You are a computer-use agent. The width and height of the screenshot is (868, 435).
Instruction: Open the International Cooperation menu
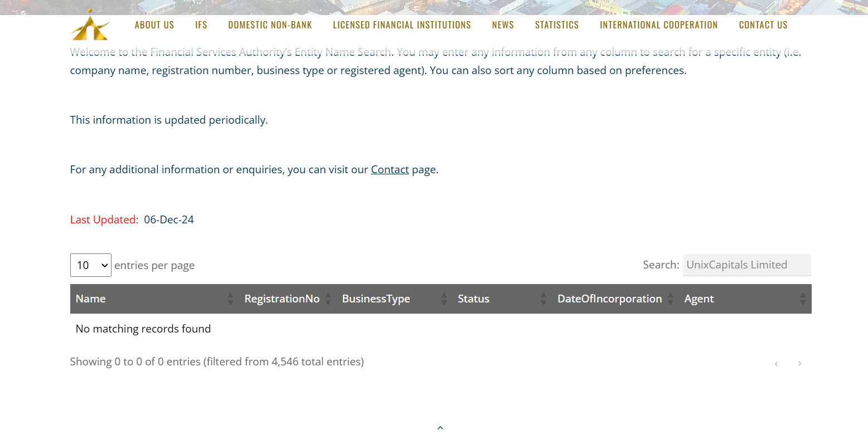pos(659,25)
